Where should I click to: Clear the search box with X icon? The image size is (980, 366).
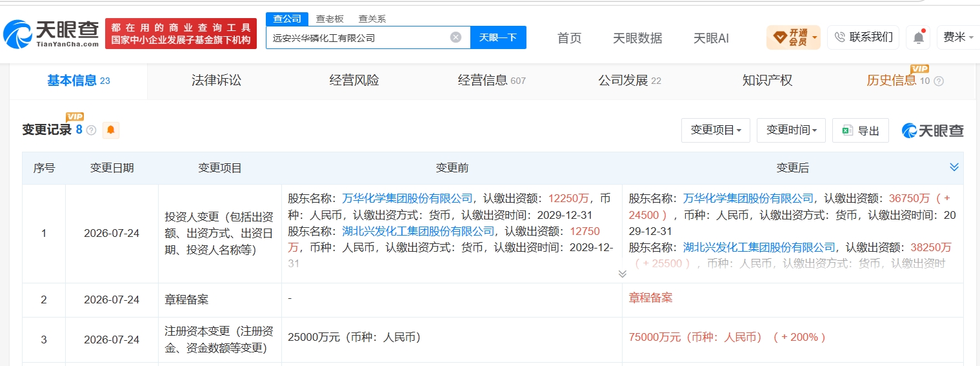point(455,37)
